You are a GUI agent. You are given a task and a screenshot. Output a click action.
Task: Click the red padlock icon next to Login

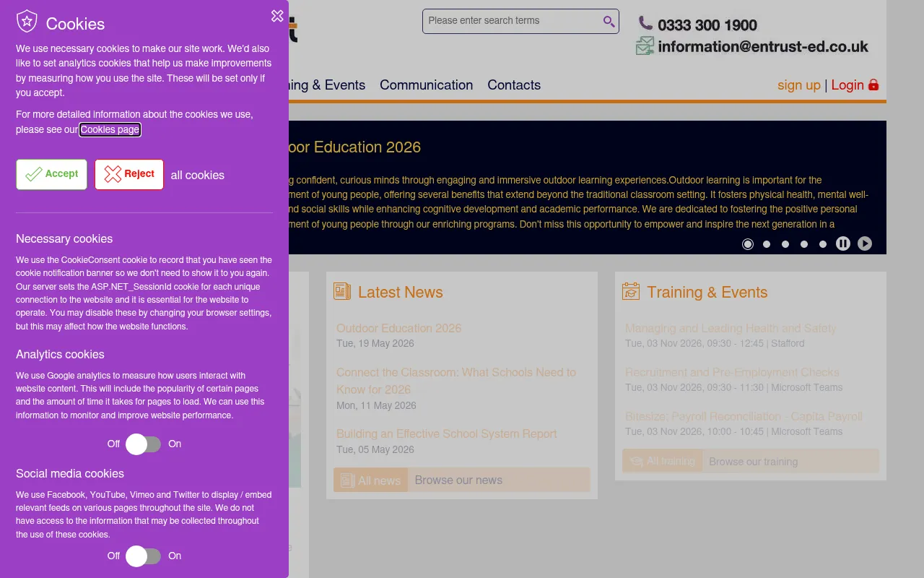873,85
